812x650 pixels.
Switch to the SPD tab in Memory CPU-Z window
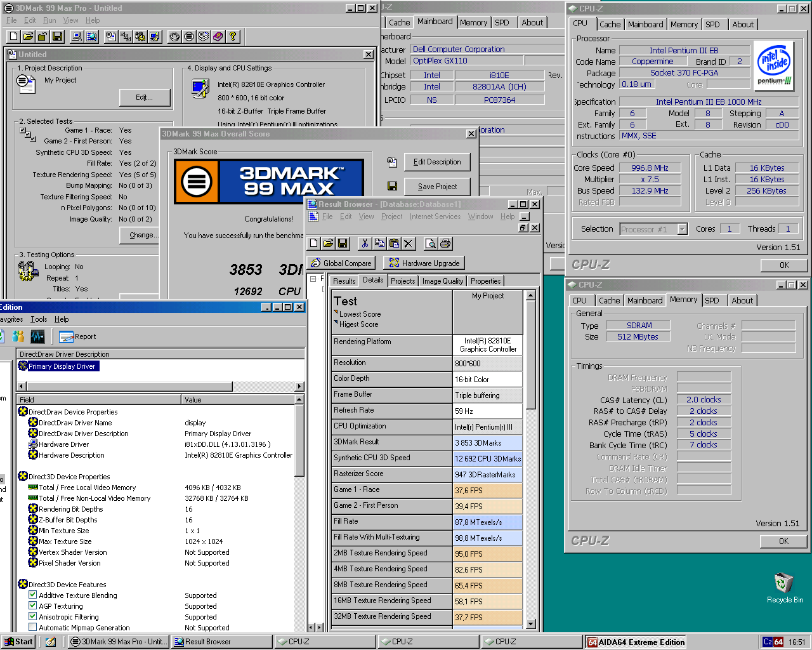pos(712,300)
